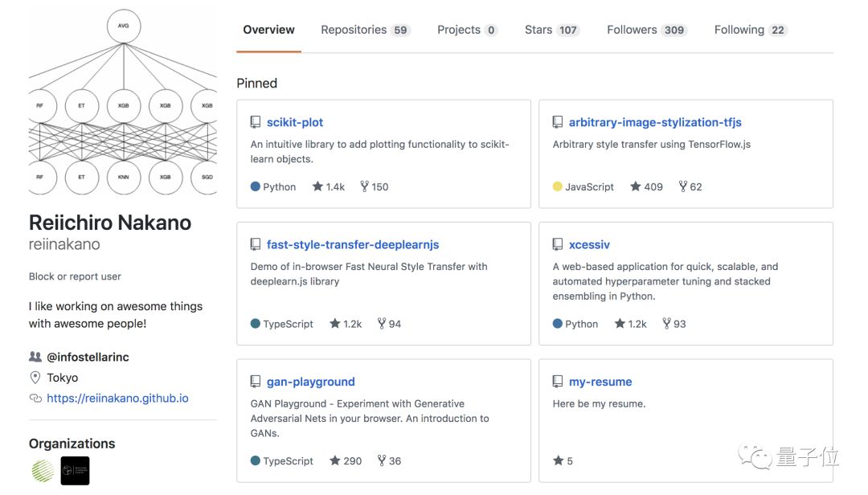View the Followers tab
Image resolution: width=868 pixels, height=495 pixels.
(646, 30)
